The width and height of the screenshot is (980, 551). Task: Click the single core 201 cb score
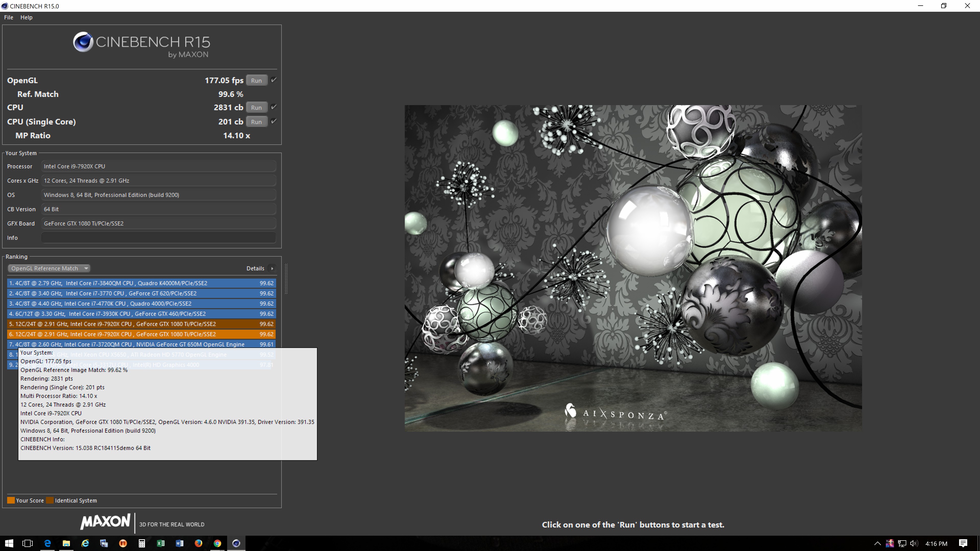pyautogui.click(x=230, y=122)
